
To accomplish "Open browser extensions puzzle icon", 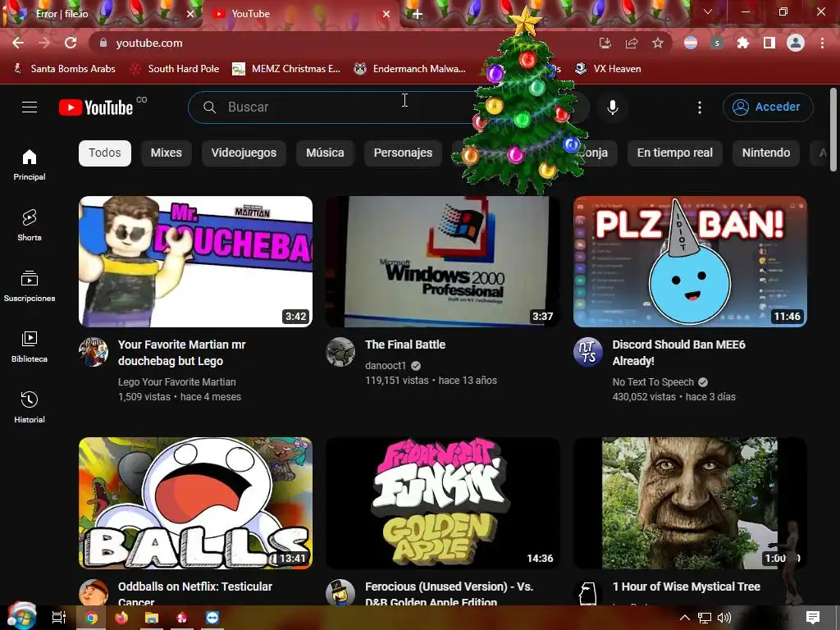I will click(x=743, y=43).
